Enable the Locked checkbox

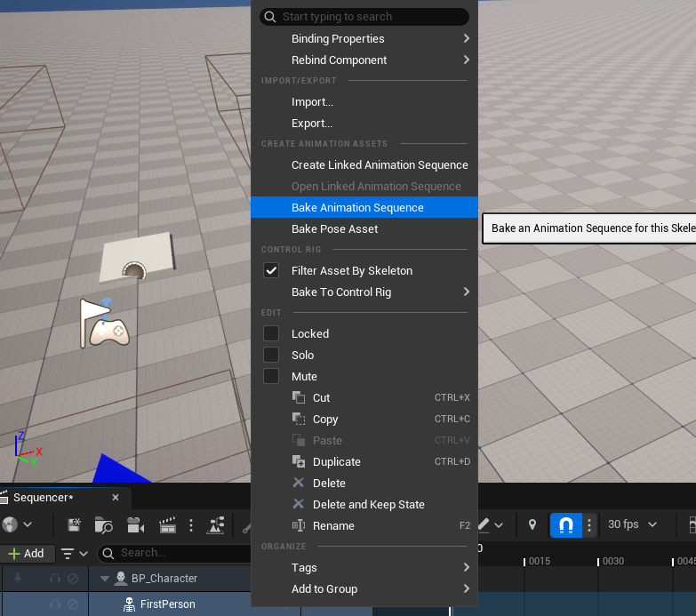pos(271,333)
